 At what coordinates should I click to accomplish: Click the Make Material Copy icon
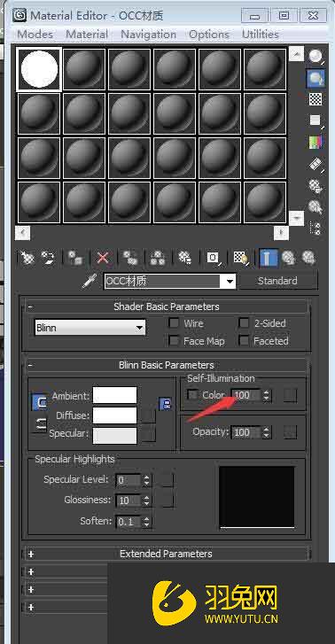click(x=130, y=258)
